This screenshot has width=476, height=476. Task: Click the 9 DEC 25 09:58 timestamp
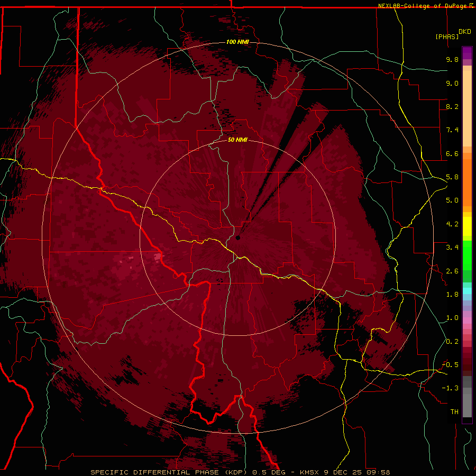[x=358, y=472]
